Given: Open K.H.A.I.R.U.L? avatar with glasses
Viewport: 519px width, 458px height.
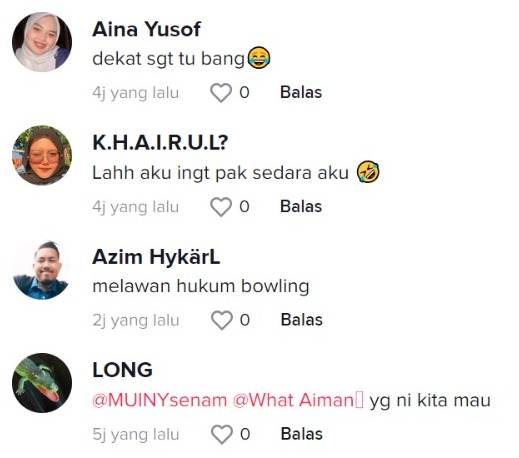Looking at the screenshot, I should pyautogui.click(x=42, y=155).
